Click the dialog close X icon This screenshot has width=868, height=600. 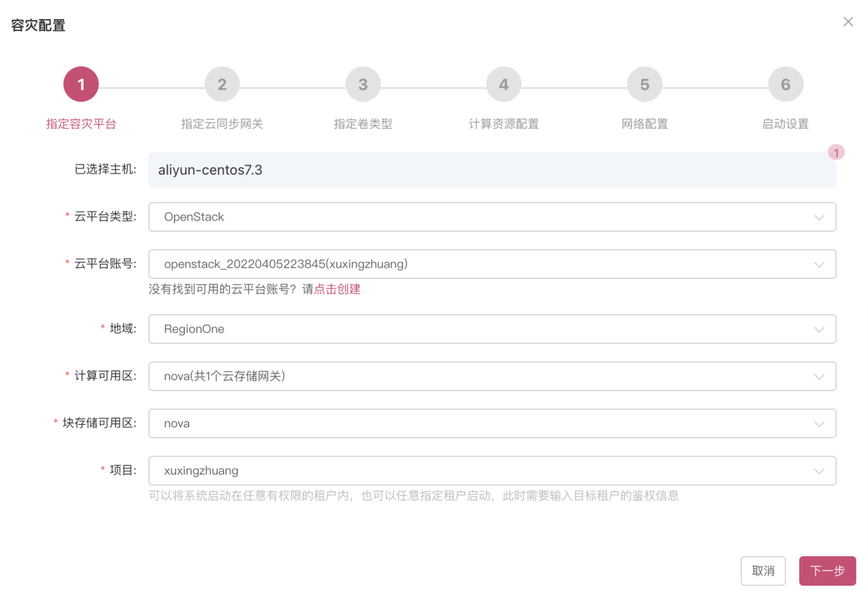(848, 22)
